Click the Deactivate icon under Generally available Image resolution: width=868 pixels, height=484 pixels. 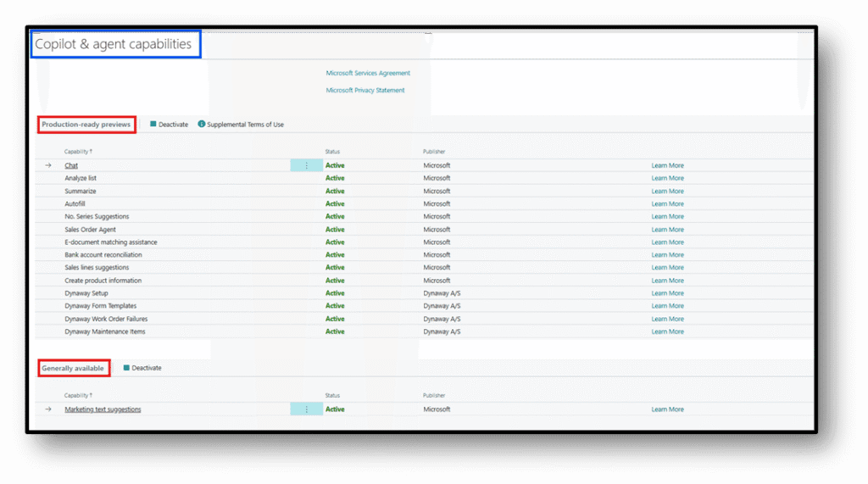pos(126,368)
